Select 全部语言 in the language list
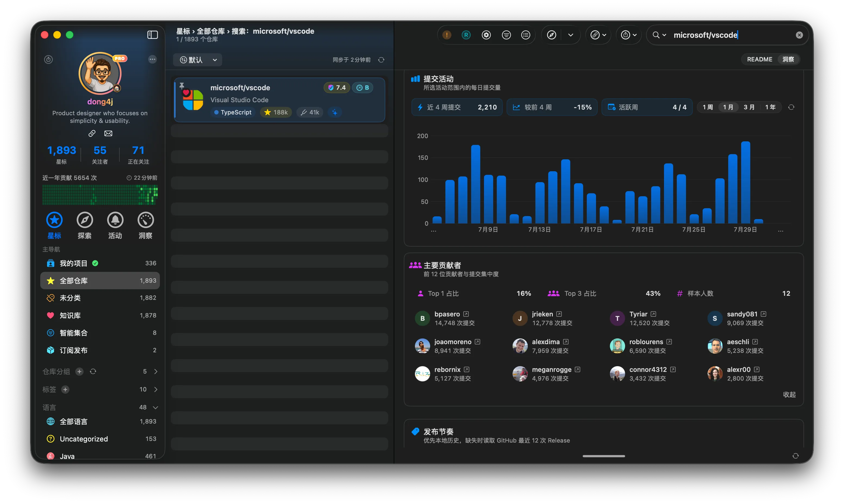 pyautogui.click(x=100, y=421)
